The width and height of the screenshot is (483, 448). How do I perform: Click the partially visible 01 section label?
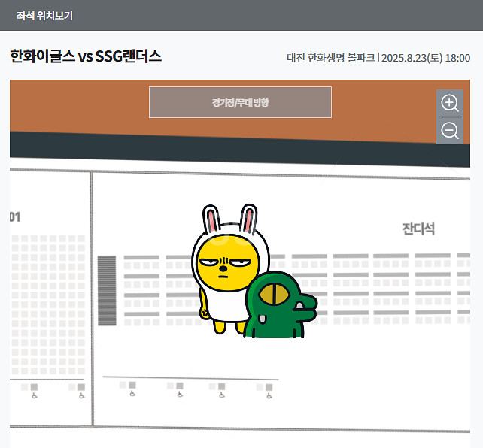click(15, 217)
